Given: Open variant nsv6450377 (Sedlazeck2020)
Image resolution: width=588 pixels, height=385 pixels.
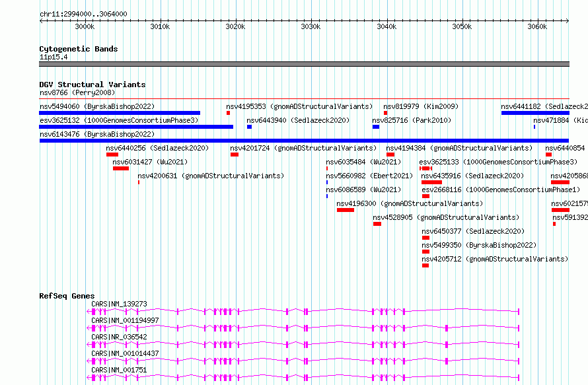Looking at the screenshot, I should (473, 231).
